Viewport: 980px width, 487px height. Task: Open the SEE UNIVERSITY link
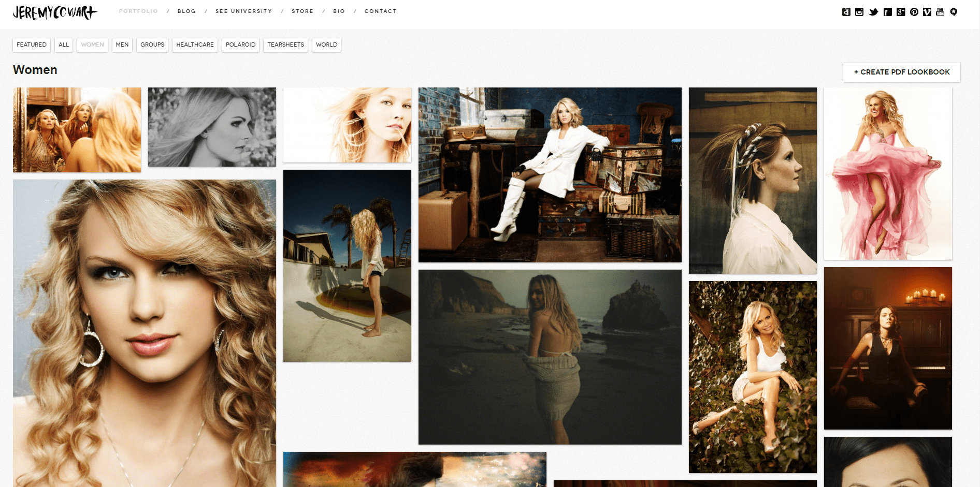(244, 11)
